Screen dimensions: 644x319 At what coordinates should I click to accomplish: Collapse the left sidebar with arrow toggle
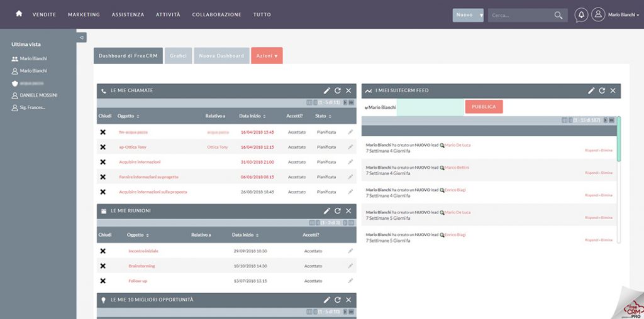(x=81, y=37)
